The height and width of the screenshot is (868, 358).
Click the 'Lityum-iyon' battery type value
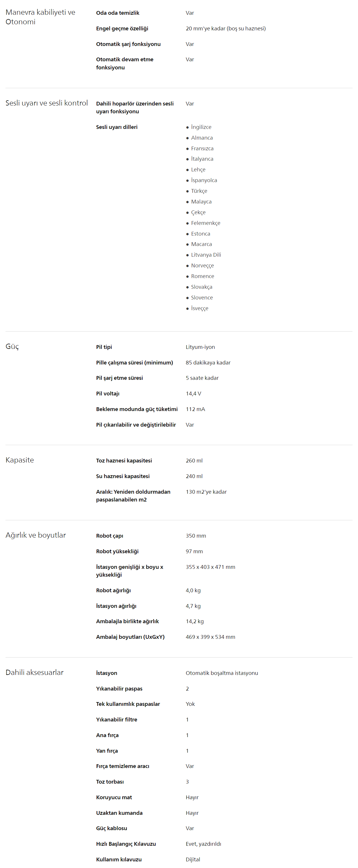(x=200, y=347)
